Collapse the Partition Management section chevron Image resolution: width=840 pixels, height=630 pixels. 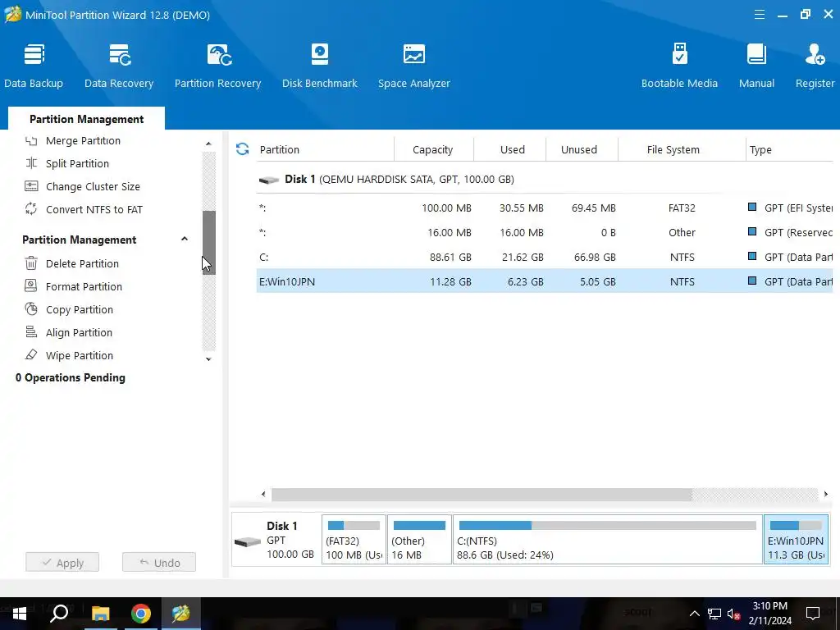coord(185,239)
